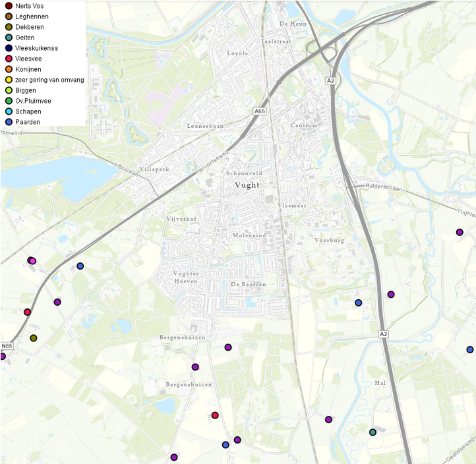Click the 'Vught' town name on the map
This screenshot has height=464, width=476.
pos(247,185)
